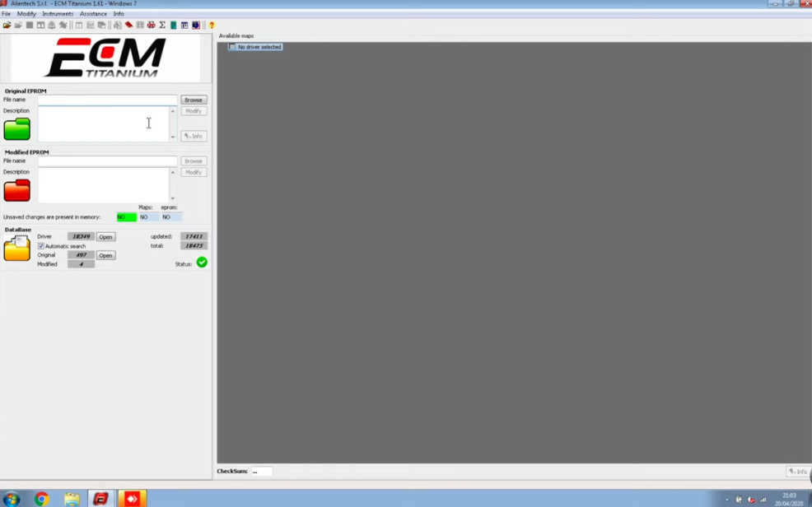Click the yellow question mark help icon

click(x=212, y=25)
